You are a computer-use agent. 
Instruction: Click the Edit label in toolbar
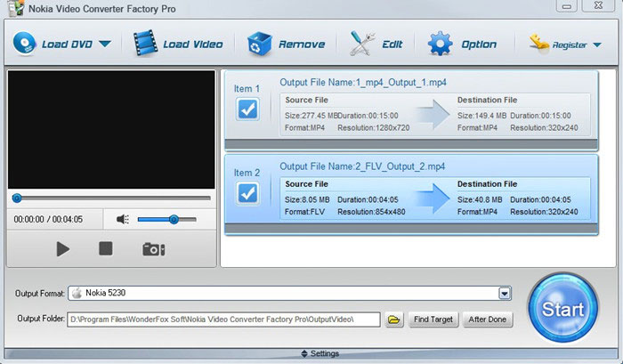pos(392,44)
